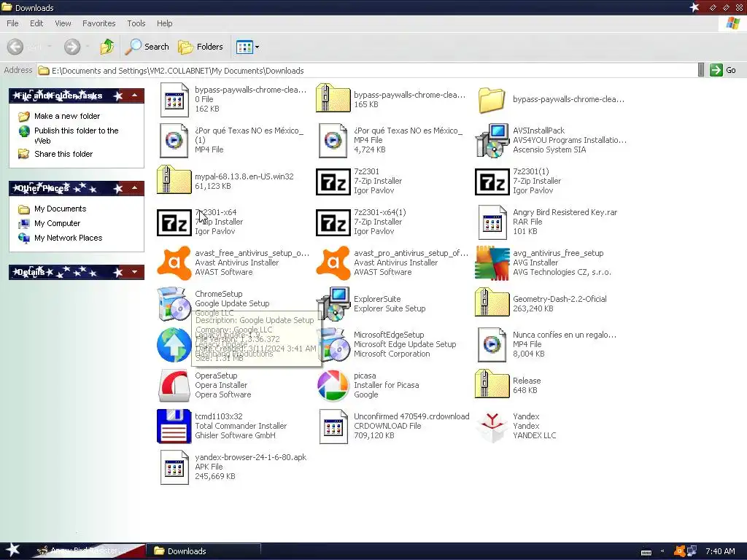The width and height of the screenshot is (747, 560).
Task: Select the 7z2301-x64(1) installer icon
Action: coord(333,222)
